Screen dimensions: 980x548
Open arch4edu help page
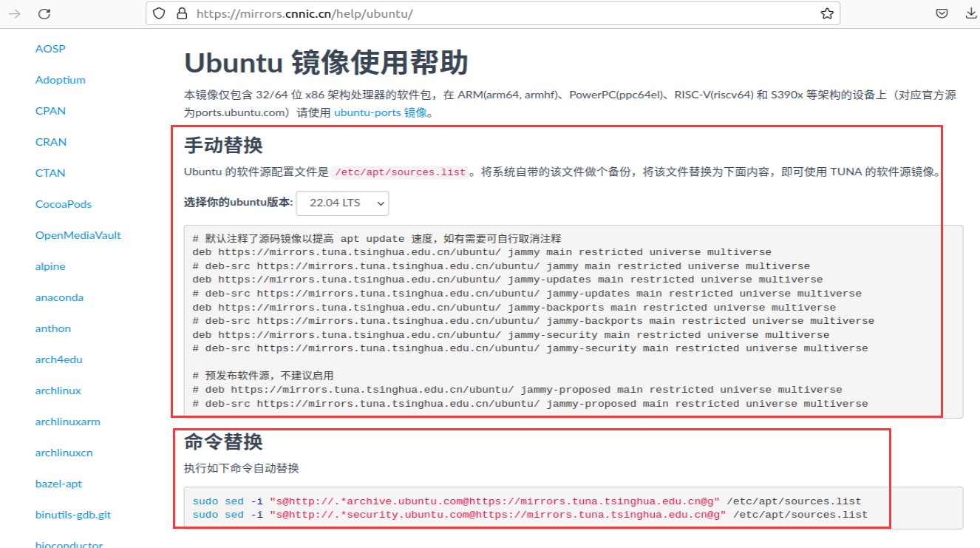coord(59,359)
